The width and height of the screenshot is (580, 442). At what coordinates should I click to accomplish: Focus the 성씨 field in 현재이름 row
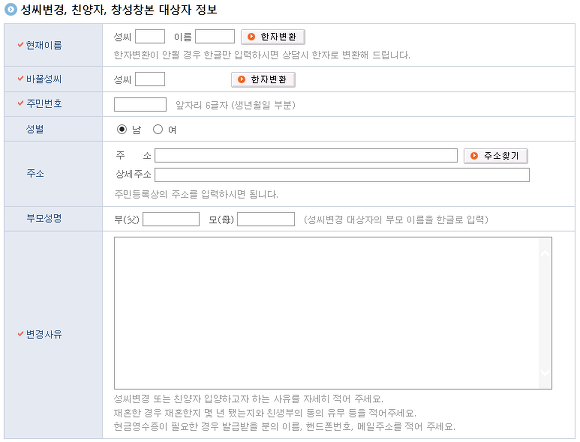tap(150, 37)
